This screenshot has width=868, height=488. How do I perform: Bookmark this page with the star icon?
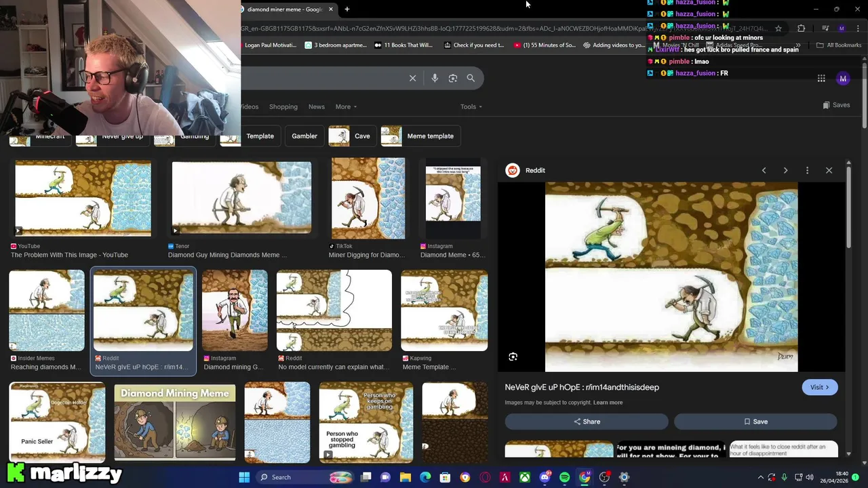778,28
